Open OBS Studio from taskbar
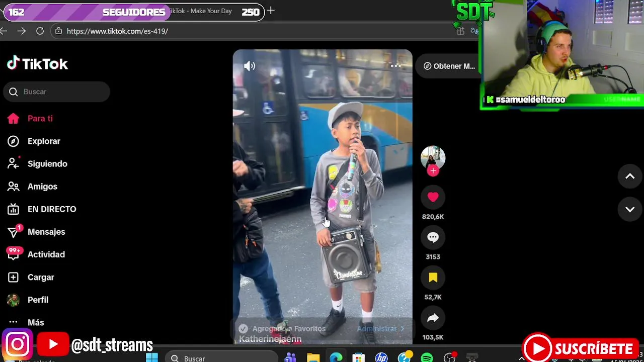 [449, 357]
